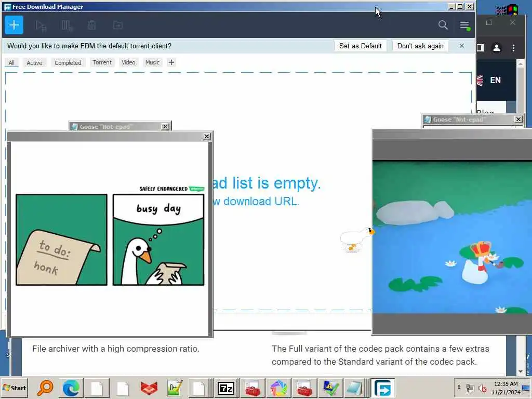Close the right Goose Not-epad window
The width and height of the screenshot is (532, 399).
point(518,119)
